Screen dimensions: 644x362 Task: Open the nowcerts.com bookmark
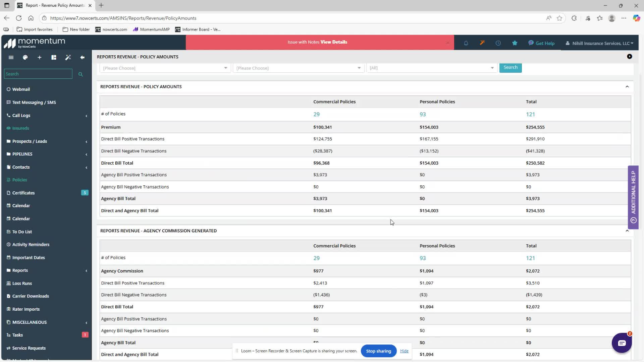pos(111,29)
